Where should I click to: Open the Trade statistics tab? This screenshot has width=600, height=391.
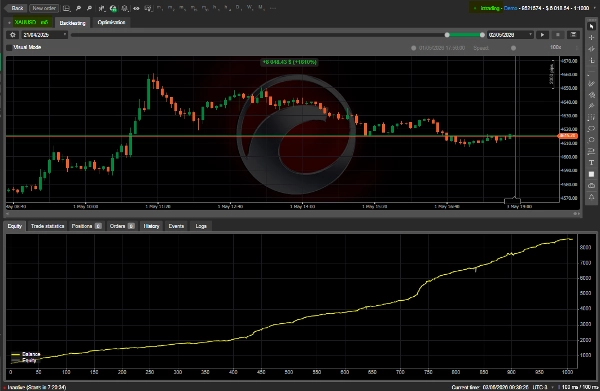[47, 226]
